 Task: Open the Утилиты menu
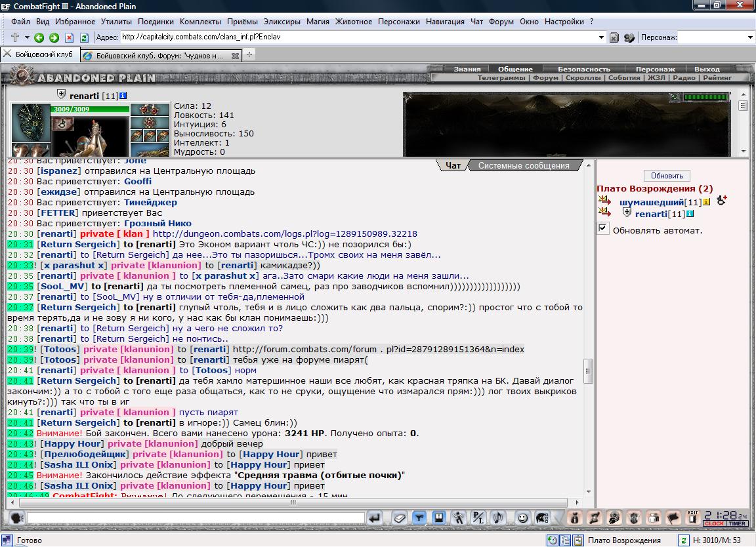(116, 22)
